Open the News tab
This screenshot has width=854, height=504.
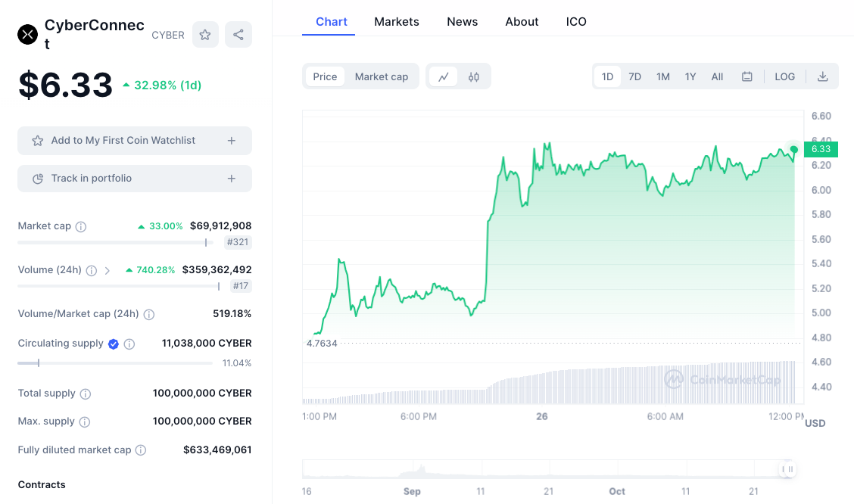[462, 21]
